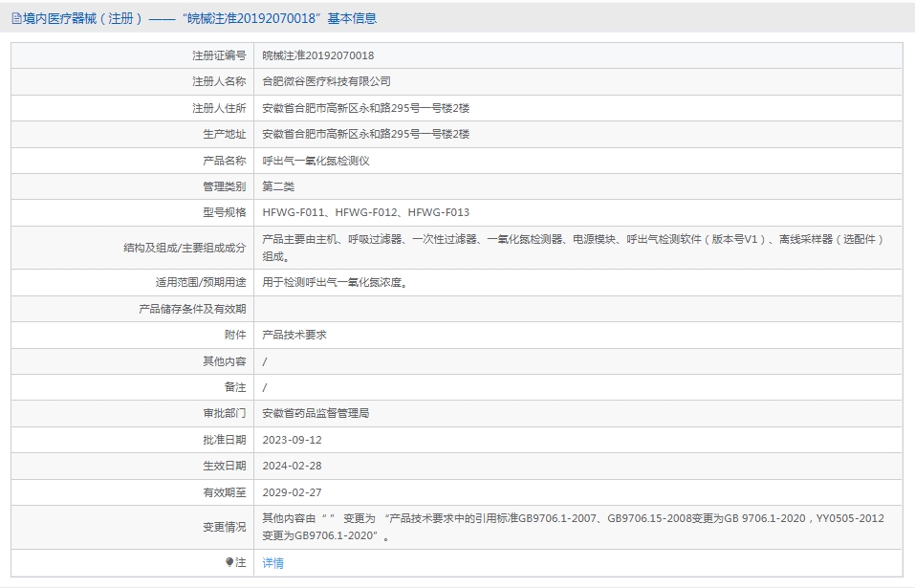Click the 注册证编号 row label

[x=219, y=55]
